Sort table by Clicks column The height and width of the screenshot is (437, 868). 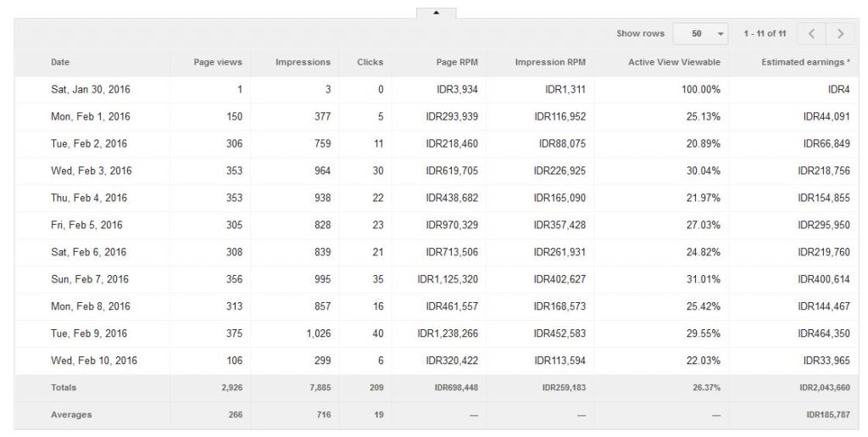point(370,62)
